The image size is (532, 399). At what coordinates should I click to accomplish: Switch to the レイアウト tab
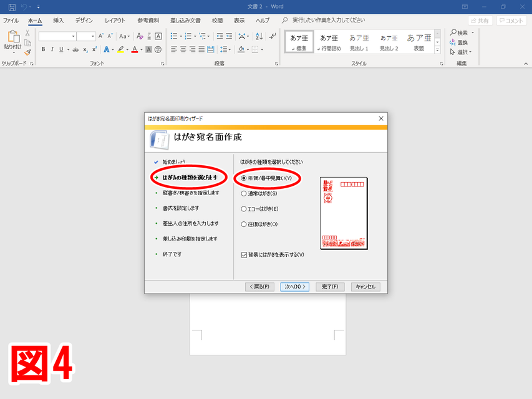pyautogui.click(x=115, y=21)
